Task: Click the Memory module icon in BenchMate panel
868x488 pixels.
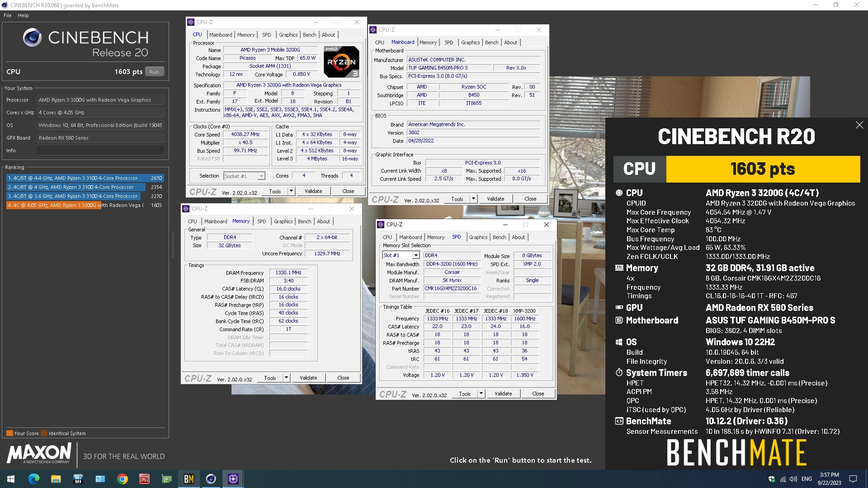Action: point(619,268)
